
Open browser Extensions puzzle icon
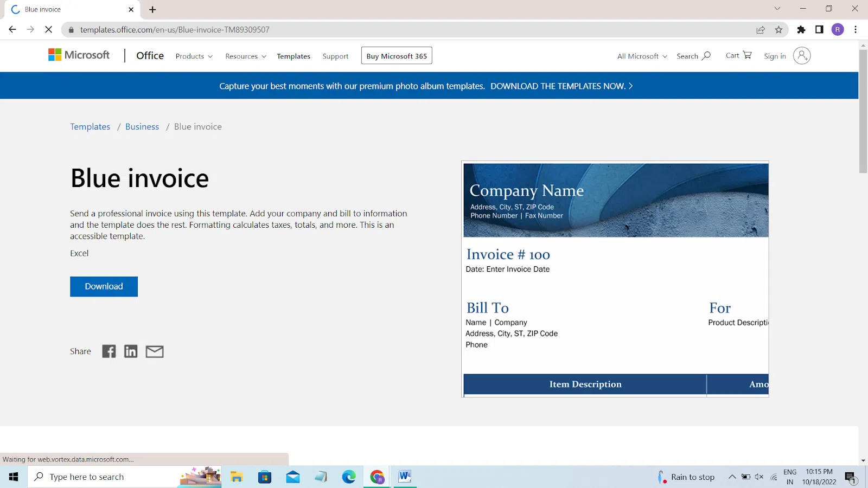[801, 30]
